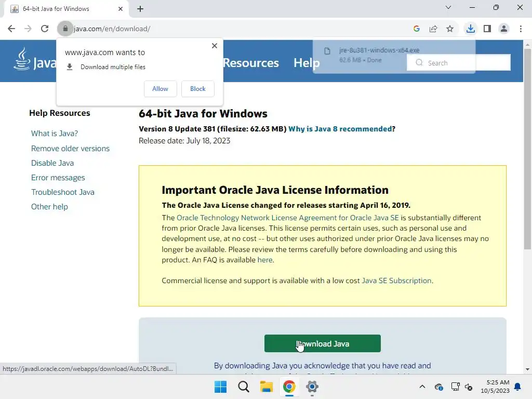This screenshot has height=399, width=532.
Task: Open the downloaded jre-8u381-windows-x64.exe file
Action: pos(394,55)
